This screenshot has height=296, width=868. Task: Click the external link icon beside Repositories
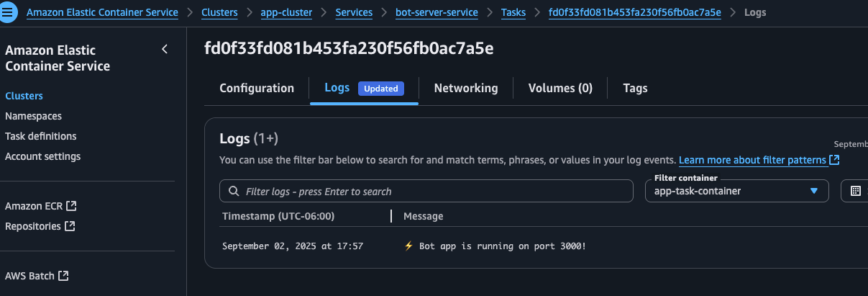pos(70,226)
